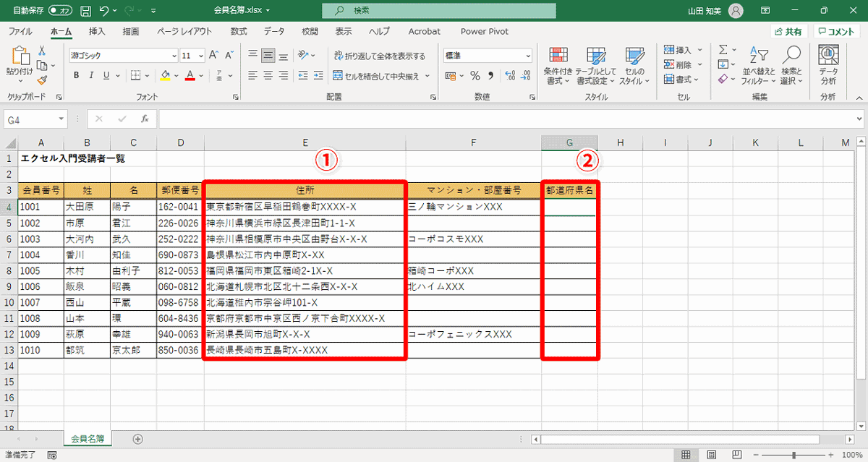Open the Formulas (数式) tab
Screen dimensions: 868x462
[x=239, y=31]
